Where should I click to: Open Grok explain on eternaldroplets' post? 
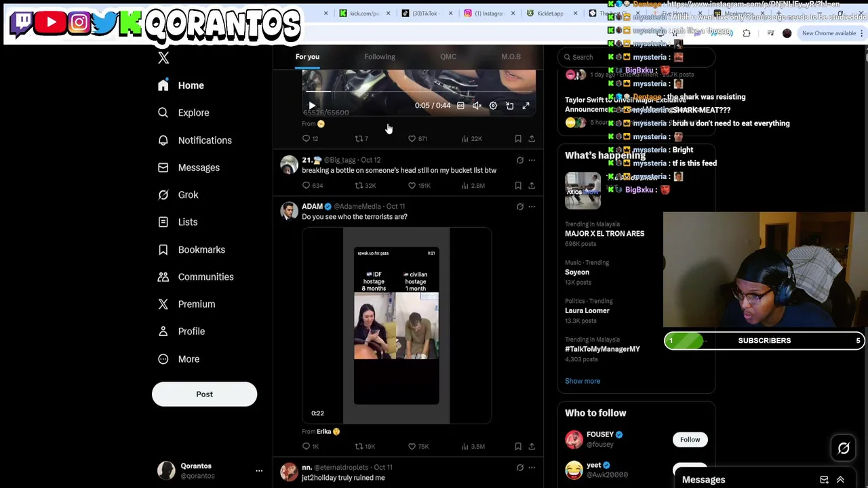click(x=520, y=468)
